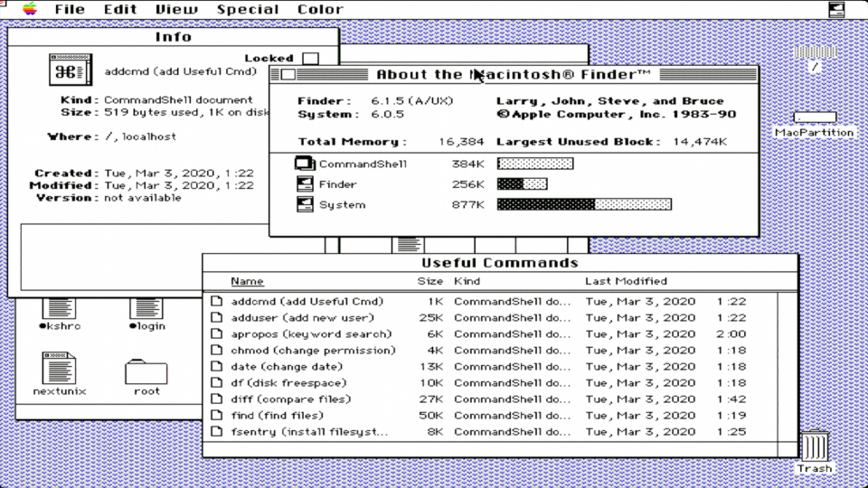Click the apropos (keyword search) file icon
Viewport: 868px width, 488px height.
click(216, 333)
